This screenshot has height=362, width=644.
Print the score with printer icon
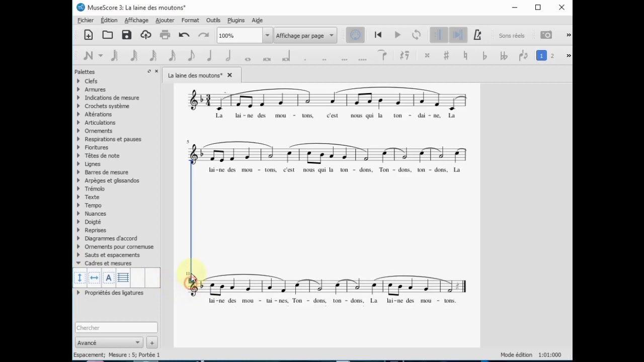165,35
